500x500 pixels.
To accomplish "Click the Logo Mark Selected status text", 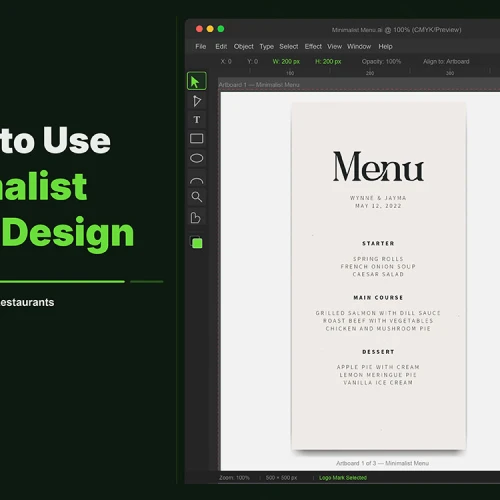I will tap(343, 478).
